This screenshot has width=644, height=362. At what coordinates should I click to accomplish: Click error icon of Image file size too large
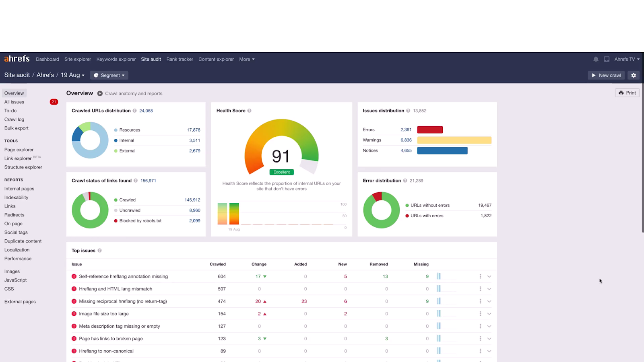pyautogui.click(x=74, y=314)
